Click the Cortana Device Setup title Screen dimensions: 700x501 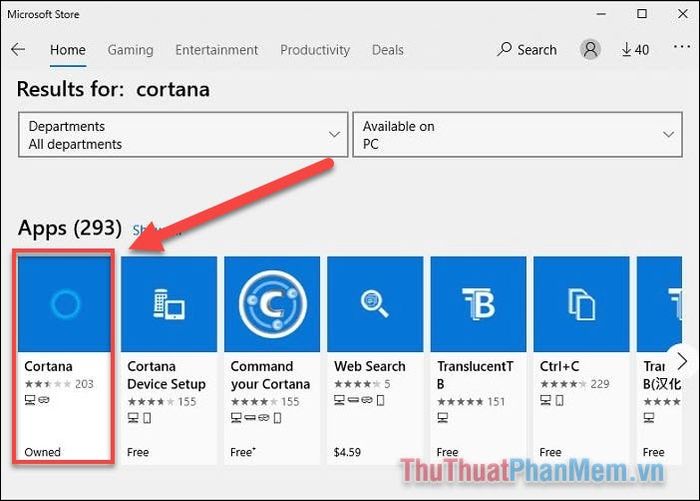tap(167, 375)
